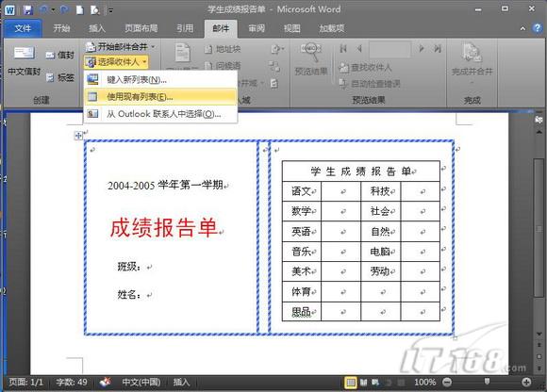Image resolution: width=547 pixels, height=392 pixels.
Task: Undo last action in Quick Access Toolbar
Action: (x=44, y=9)
